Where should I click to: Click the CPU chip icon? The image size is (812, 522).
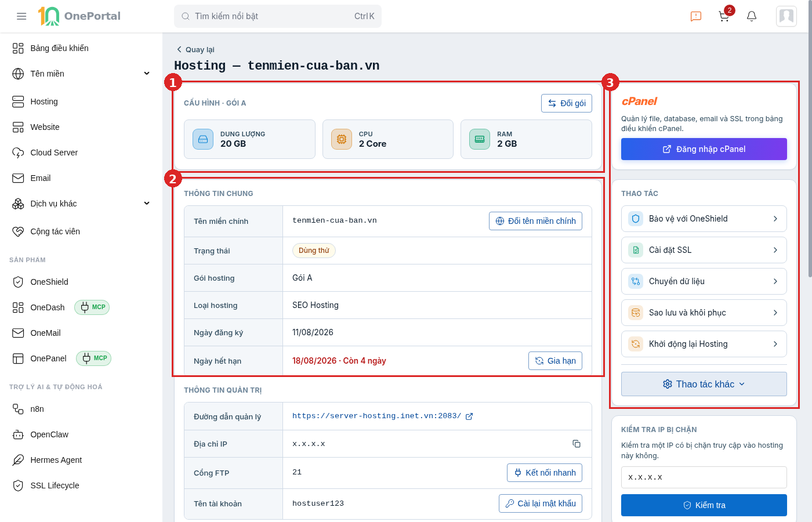(x=342, y=139)
